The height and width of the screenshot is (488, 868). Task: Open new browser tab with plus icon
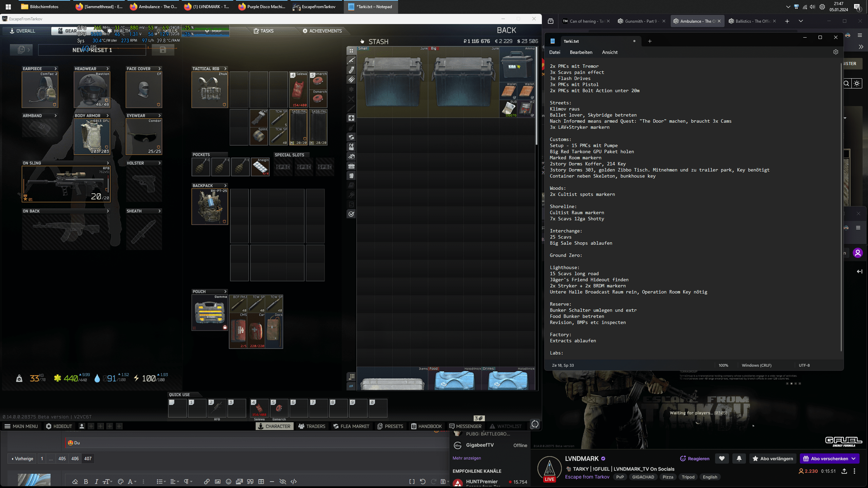787,21
